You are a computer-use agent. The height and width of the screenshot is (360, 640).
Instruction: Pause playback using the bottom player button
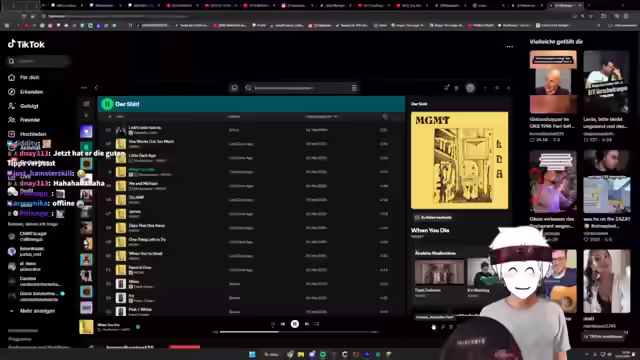(x=295, y=324)
